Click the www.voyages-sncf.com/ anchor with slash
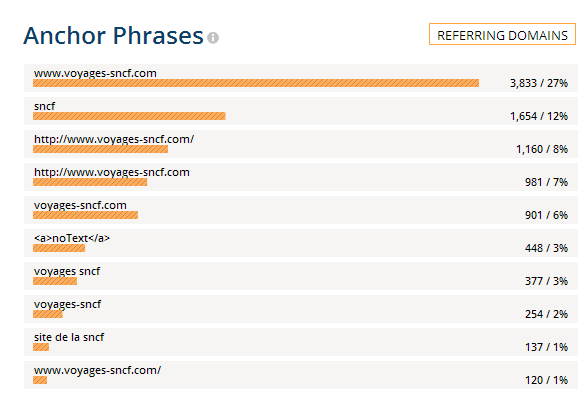 pyautogui.click(x=97, y=370)
